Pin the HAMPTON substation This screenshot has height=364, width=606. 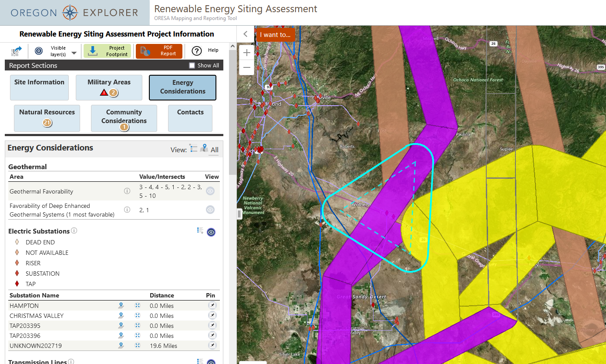(x=212, y=306)
